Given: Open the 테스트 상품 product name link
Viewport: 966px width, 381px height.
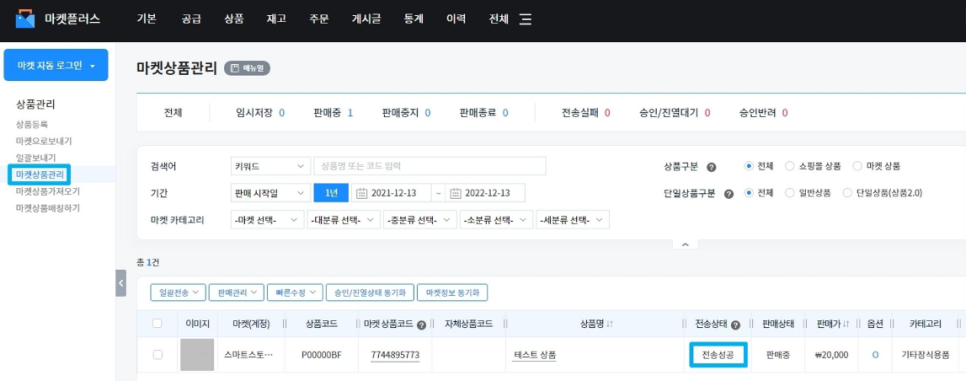Looking at the screenshot, I should coord(534,355).
